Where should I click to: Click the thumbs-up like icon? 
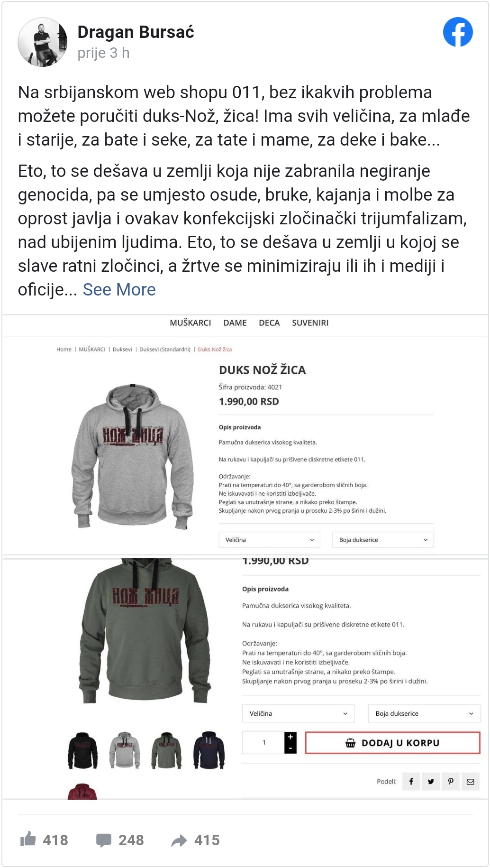(x=28, y=839)
